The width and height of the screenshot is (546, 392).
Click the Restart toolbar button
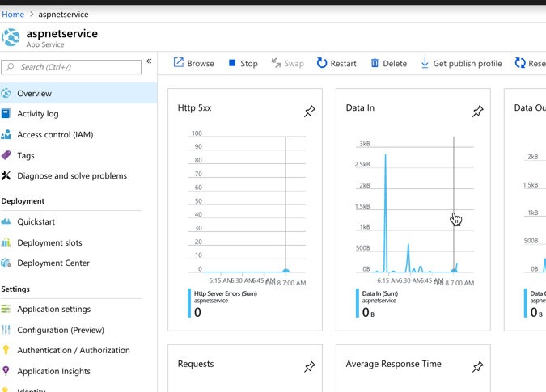tap(336, 63)
